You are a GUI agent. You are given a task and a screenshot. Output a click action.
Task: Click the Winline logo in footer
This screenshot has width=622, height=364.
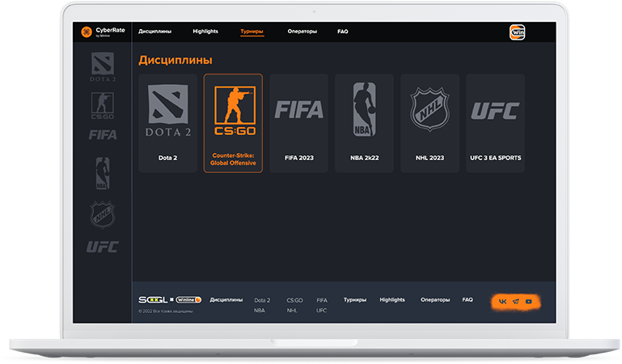coord(188,300)
